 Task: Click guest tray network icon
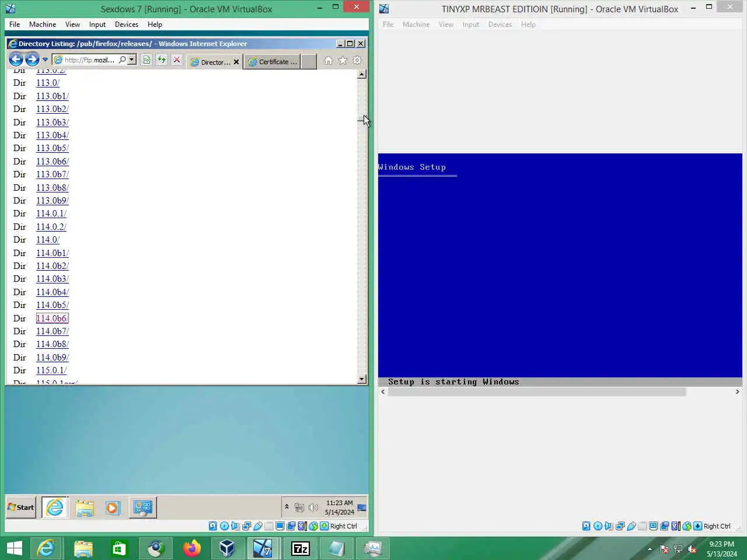tap(299, 508)
